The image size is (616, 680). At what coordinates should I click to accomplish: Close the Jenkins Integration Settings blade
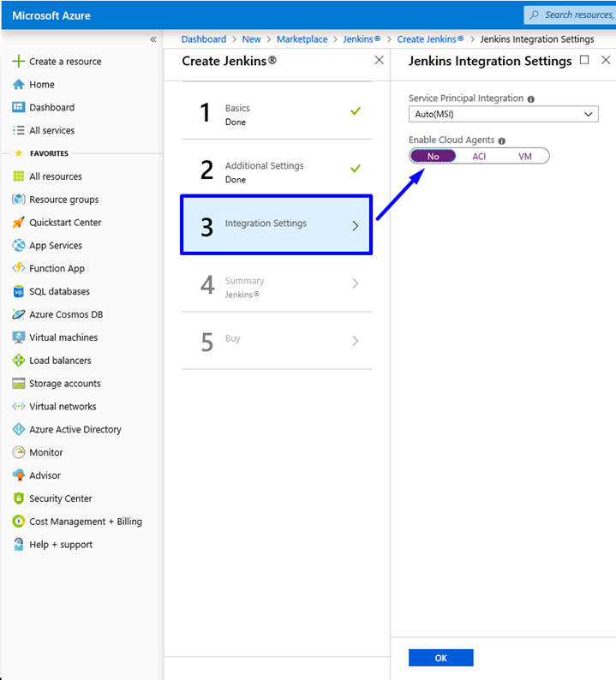[606, 60]
